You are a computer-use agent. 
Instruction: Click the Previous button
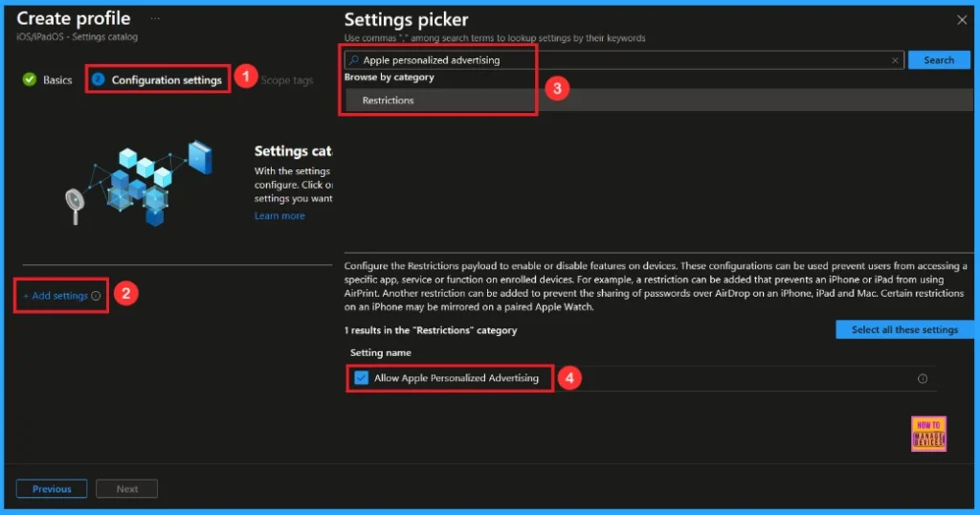point(52,489)
